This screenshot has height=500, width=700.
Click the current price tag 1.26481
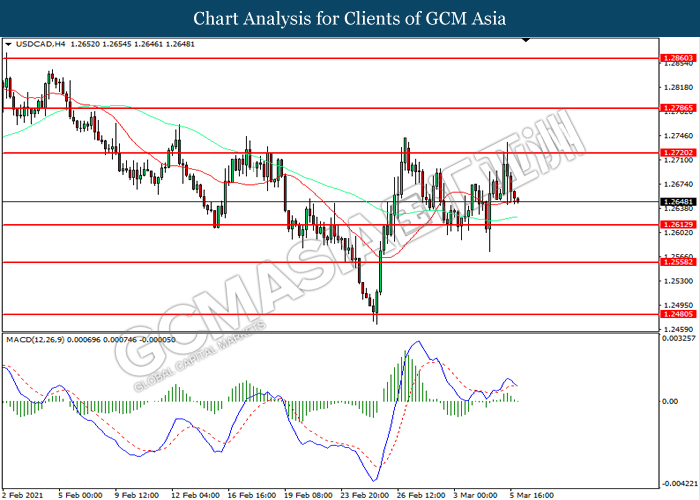(x=678, y=202)
